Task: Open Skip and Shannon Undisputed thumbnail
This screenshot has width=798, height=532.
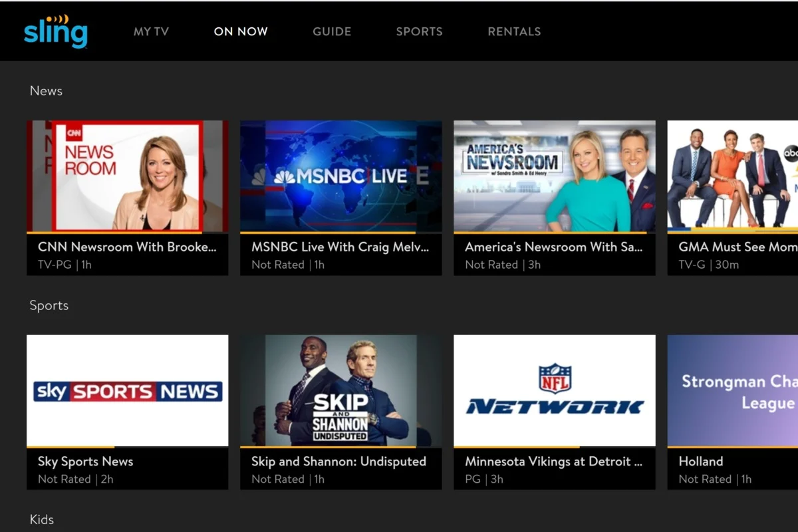Action: (341, 390)
